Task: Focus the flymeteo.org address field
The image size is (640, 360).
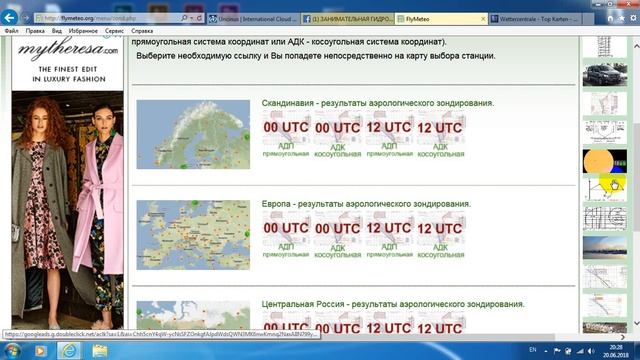Action: coord(107,18)
